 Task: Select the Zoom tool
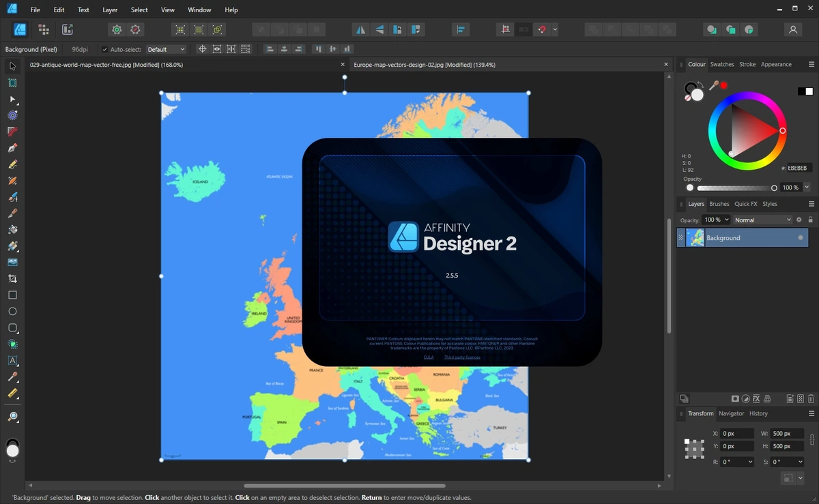pyautogui.click(x=12, y=416)
